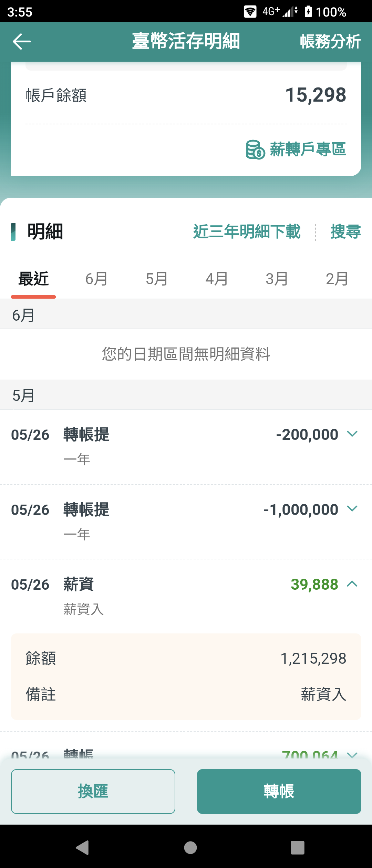Select the 3月 tab
The image size is (372, 868).
click(277, 279)
